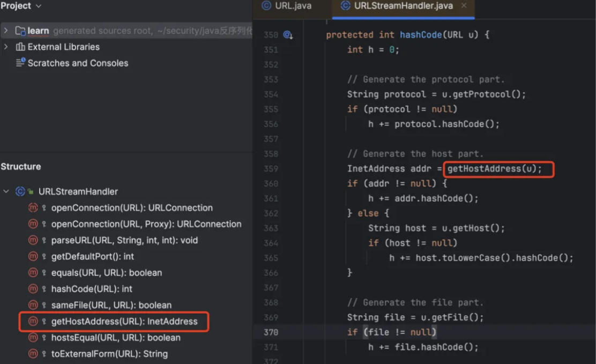This screenshot has width=596, height=364.
Task: Click u.getProtocol() on line 354
Action: point(483,94)
